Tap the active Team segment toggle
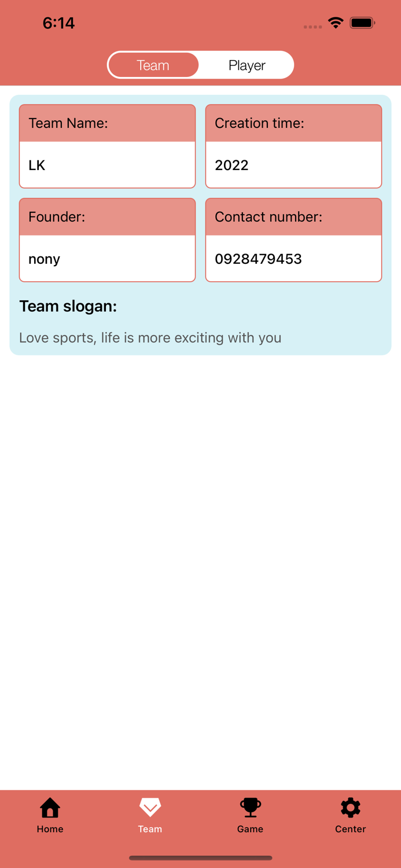 [153, 65]
